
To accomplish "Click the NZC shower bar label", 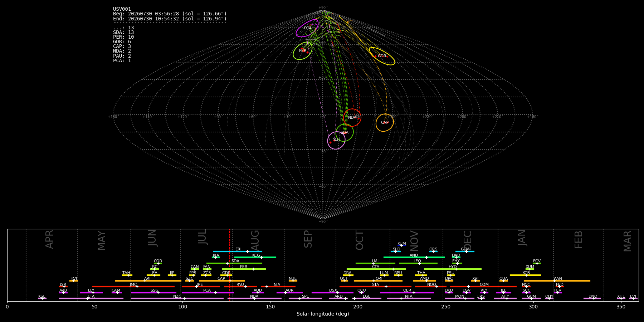I will [x=177, y=297].
